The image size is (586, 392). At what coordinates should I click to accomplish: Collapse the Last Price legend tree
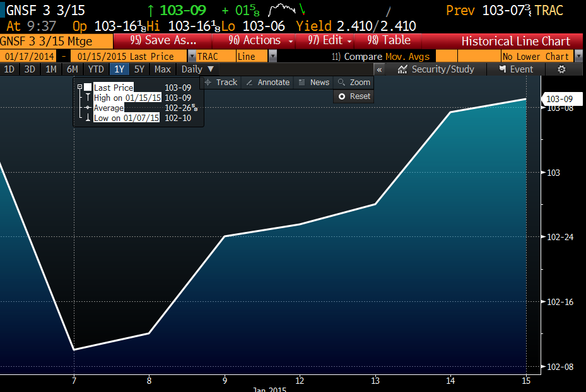tap(79, 88)
